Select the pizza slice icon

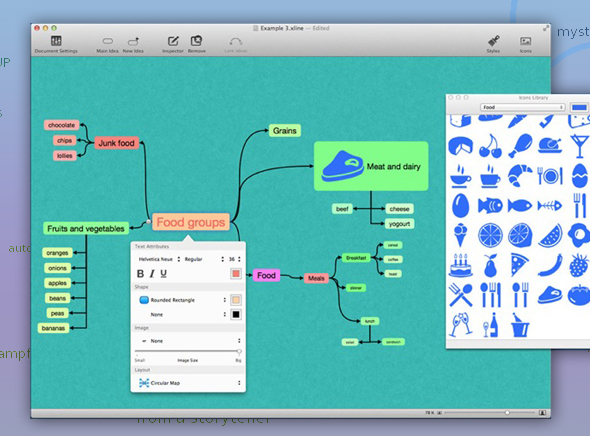click(520, 265)
